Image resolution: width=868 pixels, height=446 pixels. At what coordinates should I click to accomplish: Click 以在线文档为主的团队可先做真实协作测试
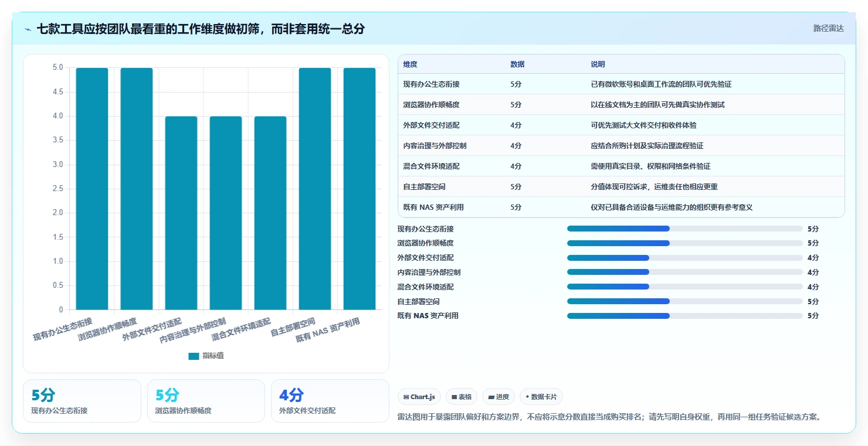pos(657,105)
